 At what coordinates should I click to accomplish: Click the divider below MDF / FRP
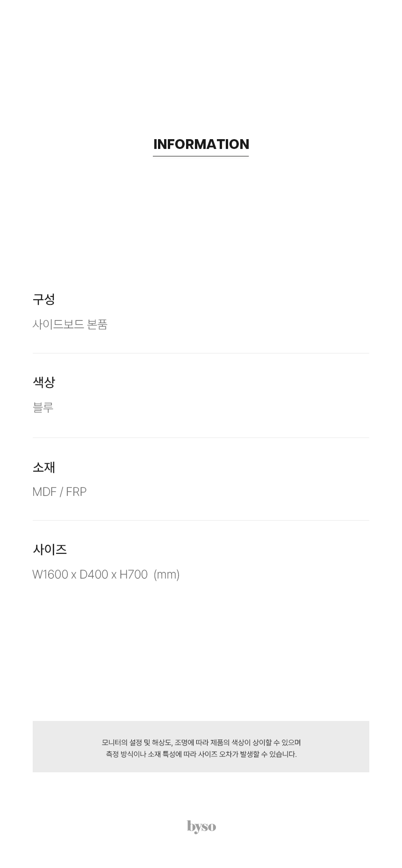[201, 520]
